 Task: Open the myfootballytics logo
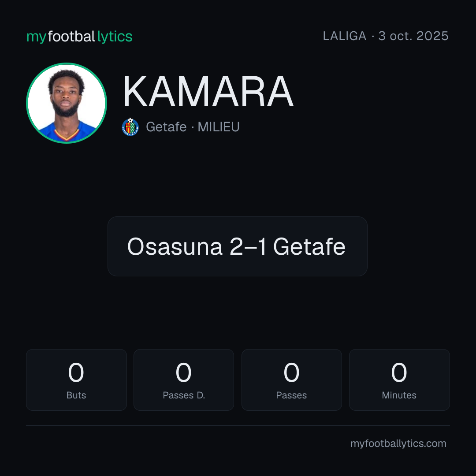pos(79,37)
